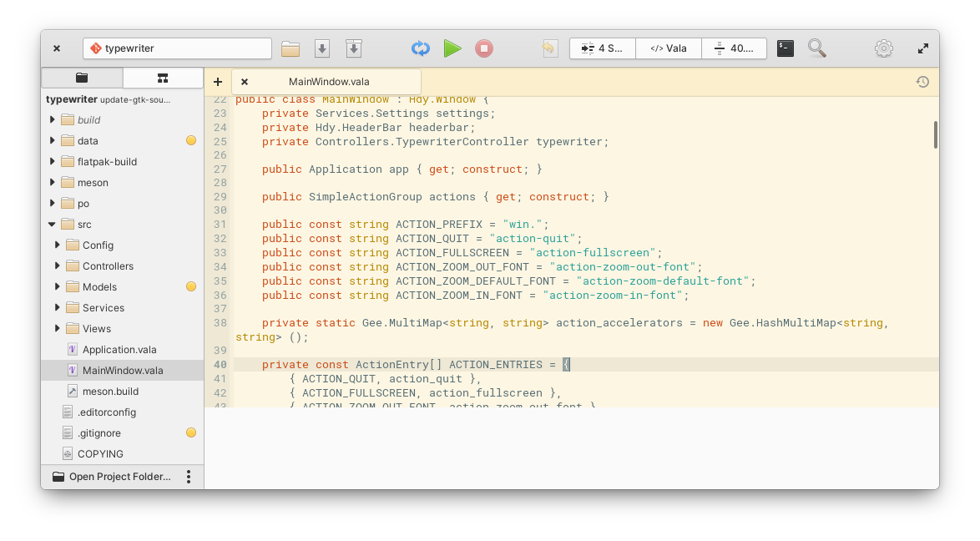Image resolution: width=980 pixels, height=541 pixels.
Task: Expand the po folder
Action: point(52,203)
